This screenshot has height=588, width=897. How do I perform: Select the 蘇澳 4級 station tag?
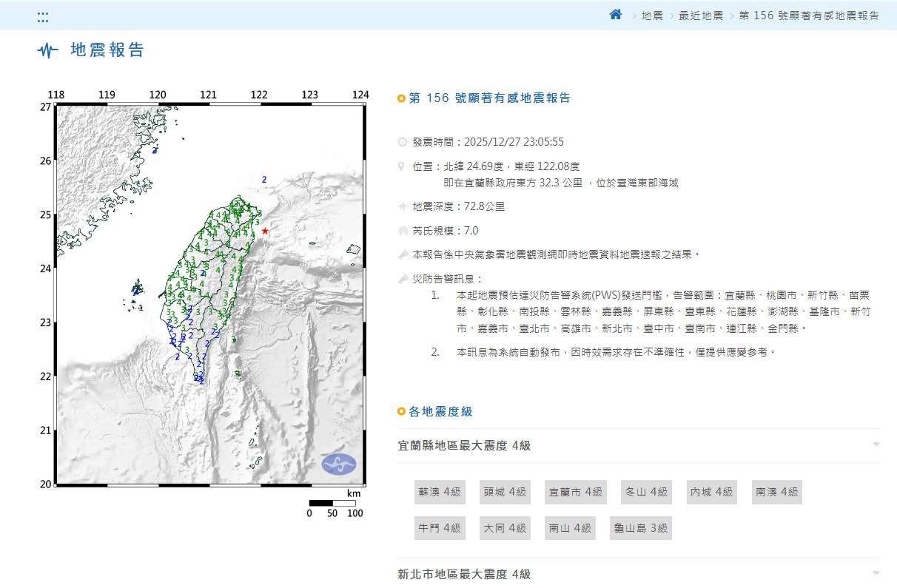click(440, 492)
